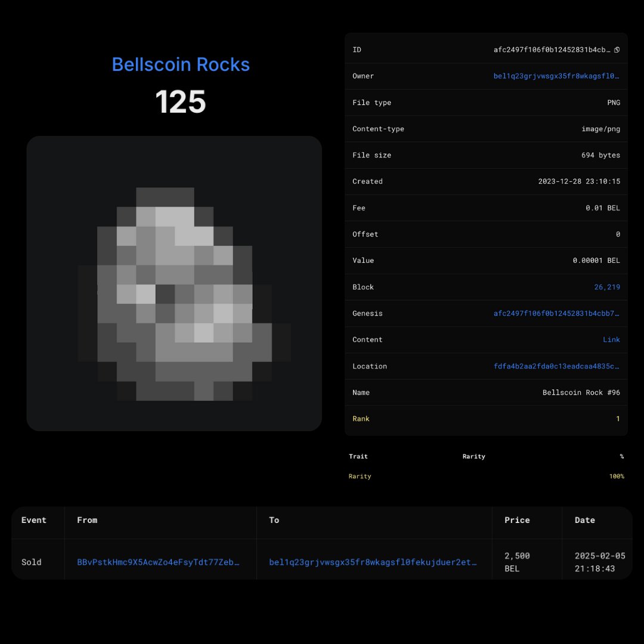Screen dimensions: 644x644
Task: Click the Sold event cell
Action: point(31,562)
